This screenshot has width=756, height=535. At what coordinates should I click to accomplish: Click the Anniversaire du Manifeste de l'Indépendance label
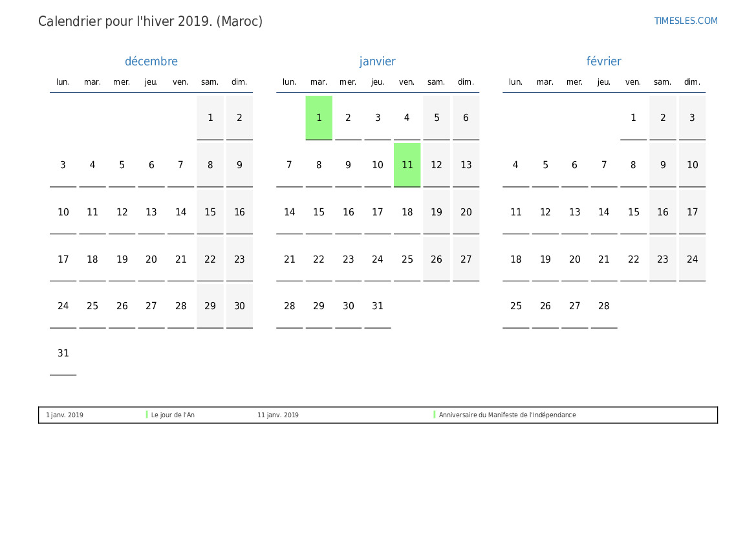coord(507,415)
